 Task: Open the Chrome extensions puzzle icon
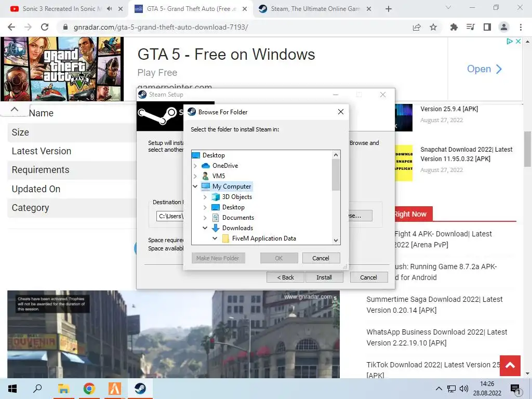(454, 27)
